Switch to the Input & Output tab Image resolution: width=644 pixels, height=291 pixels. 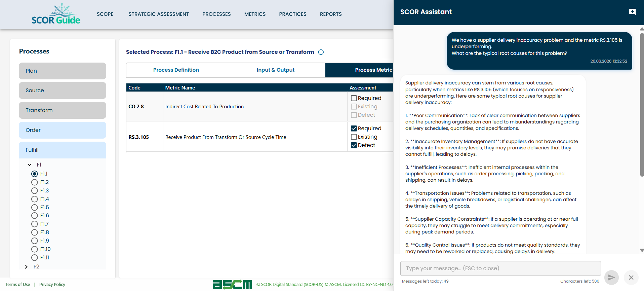click(275, 70)
